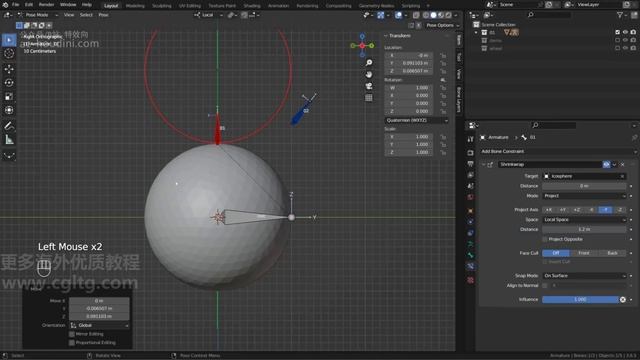Select the Select Box tool in the toolbar

tap(9, 40)
